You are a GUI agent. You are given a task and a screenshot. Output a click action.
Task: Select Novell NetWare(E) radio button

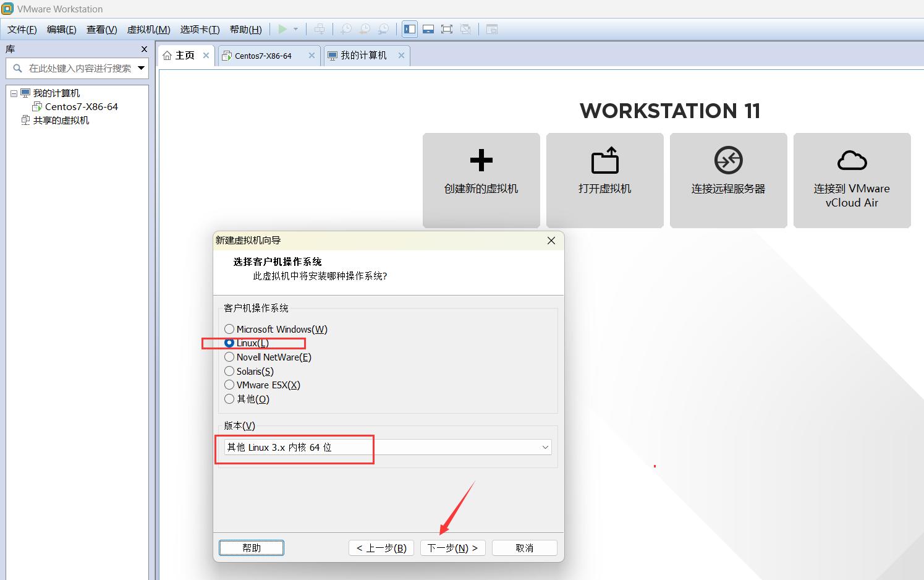tap(229, 357)
